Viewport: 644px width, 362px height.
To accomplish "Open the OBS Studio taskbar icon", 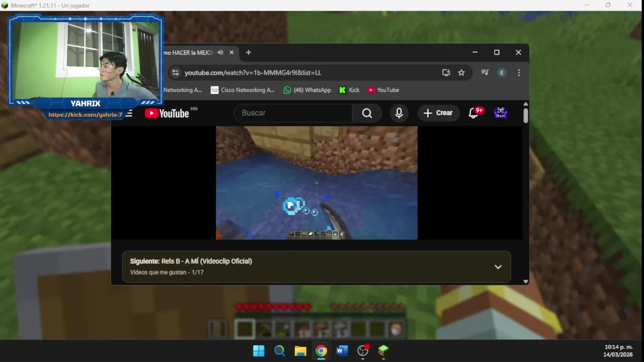I will click(363, 351).
